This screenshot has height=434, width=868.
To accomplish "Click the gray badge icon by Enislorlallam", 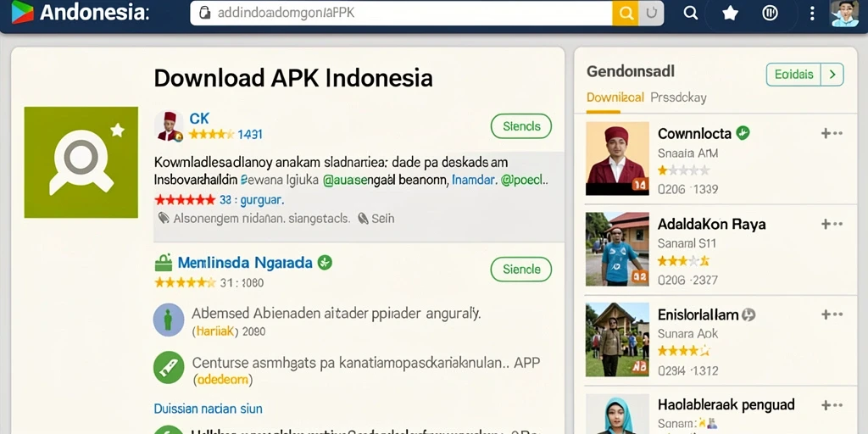I will coord(748,315).
